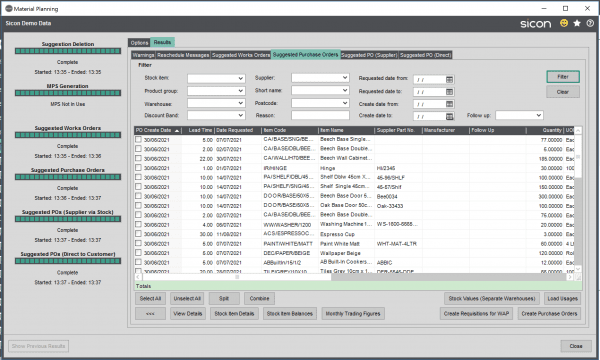Click the Material Planning window icon
Viewport: 600px width, 360px height.
[x=8, y=8]
